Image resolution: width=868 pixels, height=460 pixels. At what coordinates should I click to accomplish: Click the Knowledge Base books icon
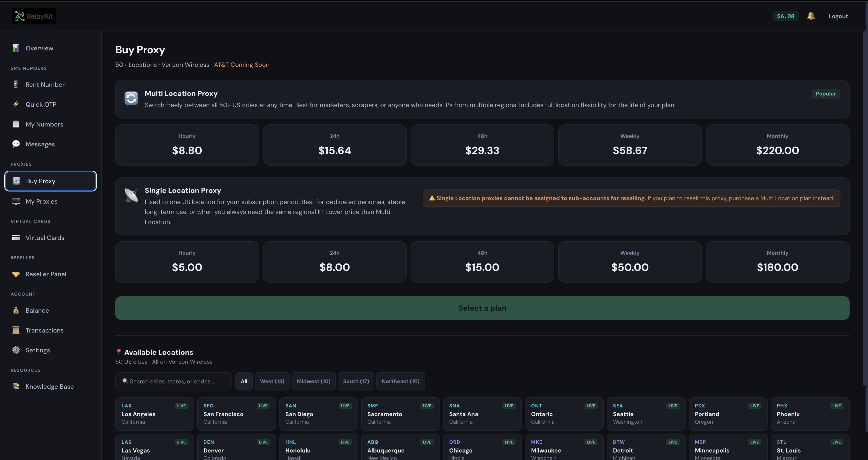(x=16, y=387)
